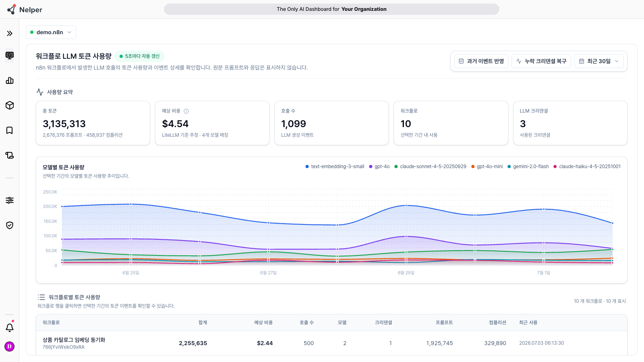Click the Nelper logo icon

coord(11,9)
